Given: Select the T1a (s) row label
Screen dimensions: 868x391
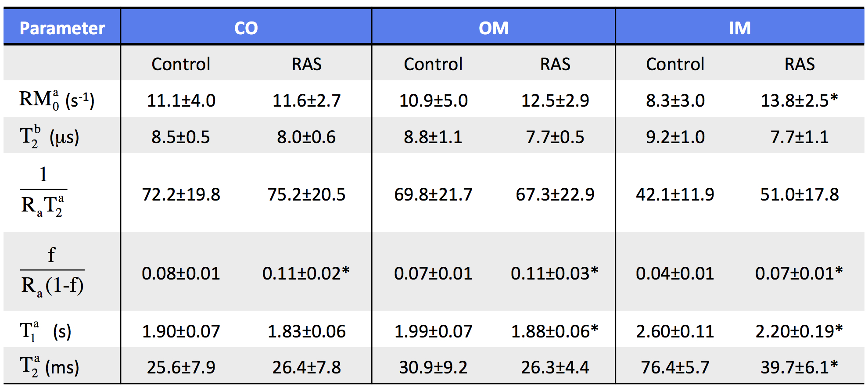Looking at the screenshot, I should pos(45,331).
